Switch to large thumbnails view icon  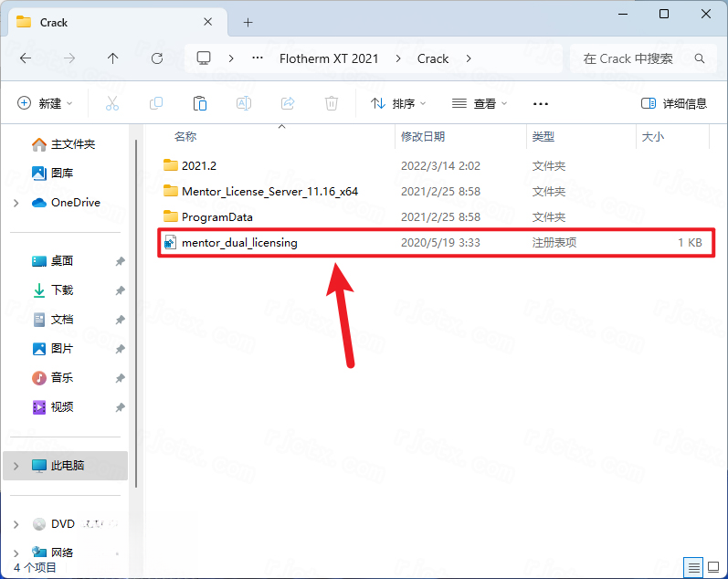(713, 567)
